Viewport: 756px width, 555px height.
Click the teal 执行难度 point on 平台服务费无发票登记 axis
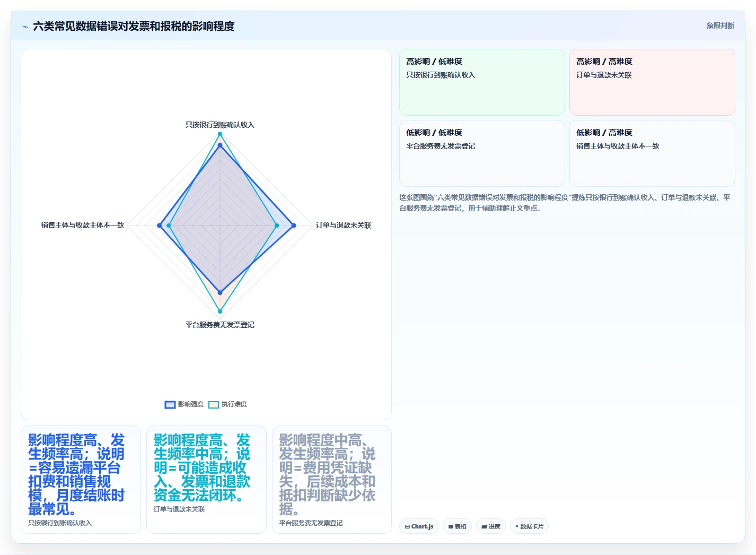pyautogui.click(x=220, y=311)
